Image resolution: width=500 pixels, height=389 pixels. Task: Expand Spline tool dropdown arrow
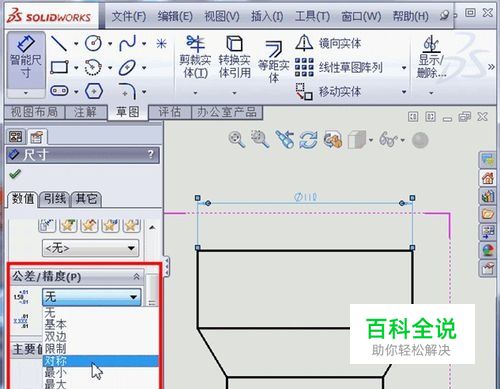pos(144,44)
